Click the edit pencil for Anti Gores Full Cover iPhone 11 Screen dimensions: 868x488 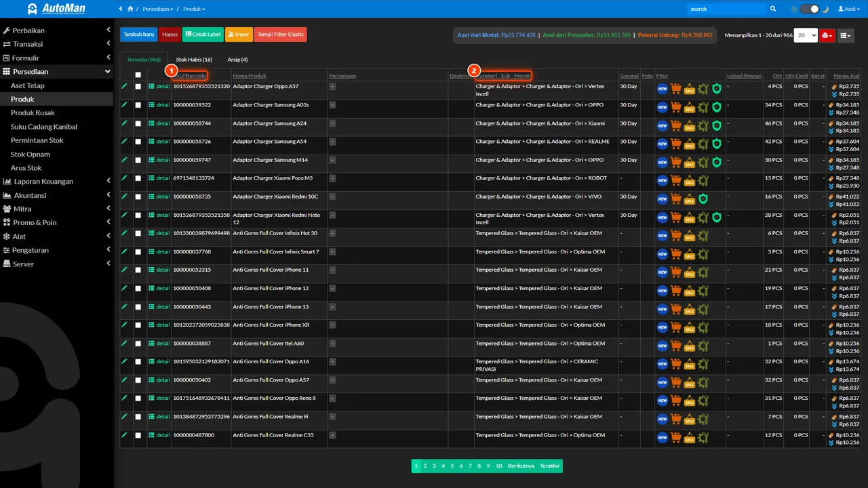(124, 270)
